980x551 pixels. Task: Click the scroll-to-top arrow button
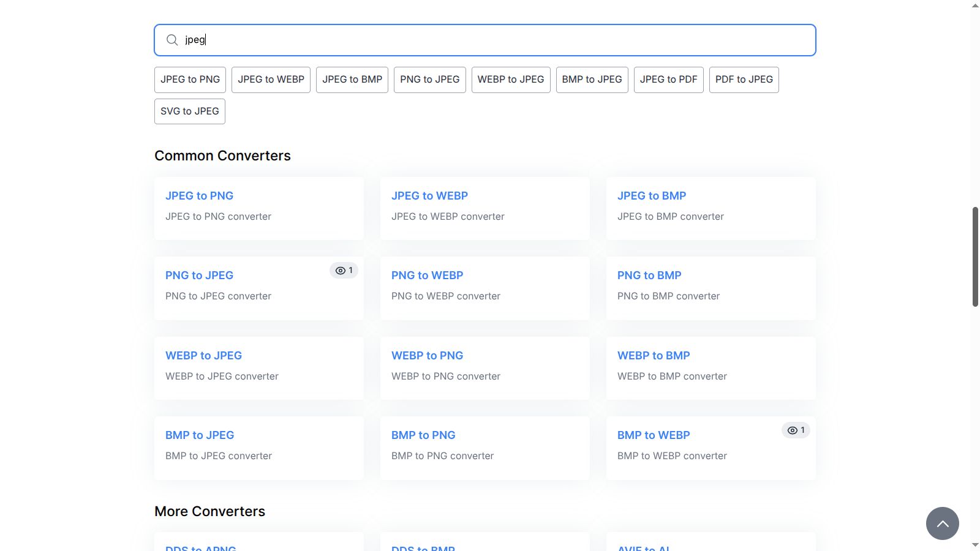coord(943,523)
